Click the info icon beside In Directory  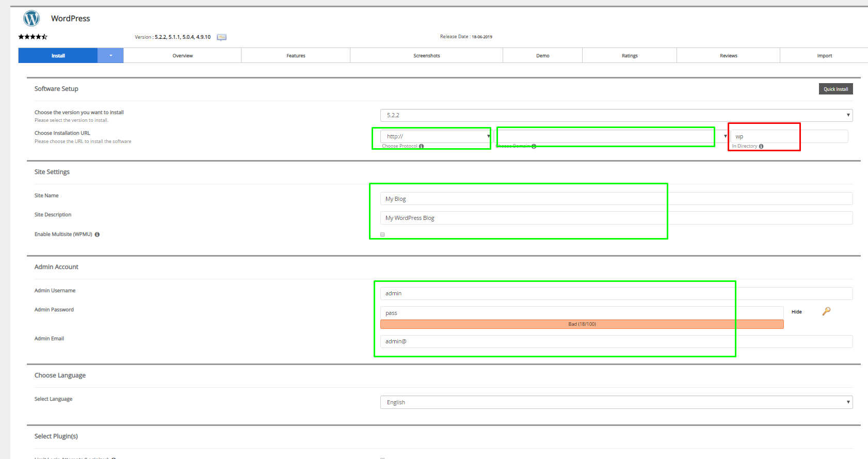[x=761, y=146]
